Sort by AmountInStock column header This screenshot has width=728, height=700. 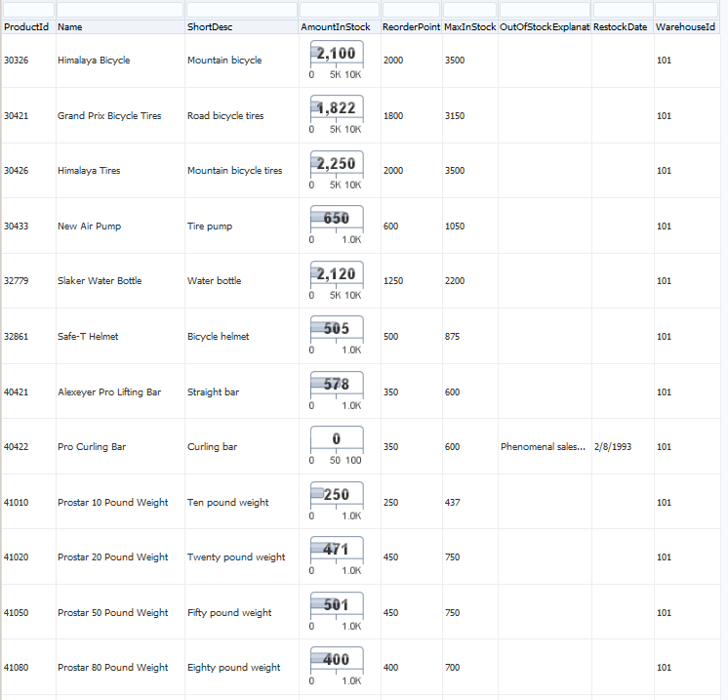coord(340,27)
